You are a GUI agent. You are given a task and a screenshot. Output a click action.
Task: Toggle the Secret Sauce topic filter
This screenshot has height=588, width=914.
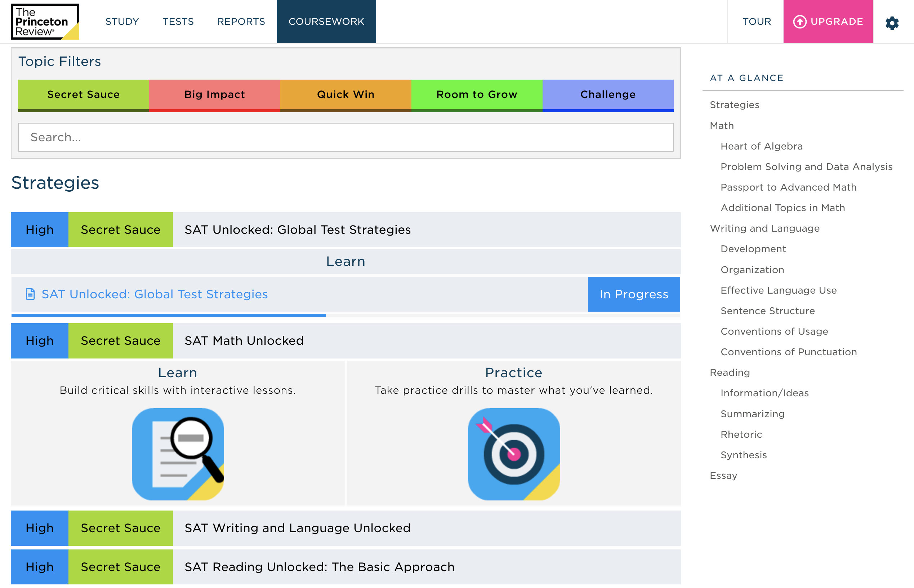click(x=83, y=95)
